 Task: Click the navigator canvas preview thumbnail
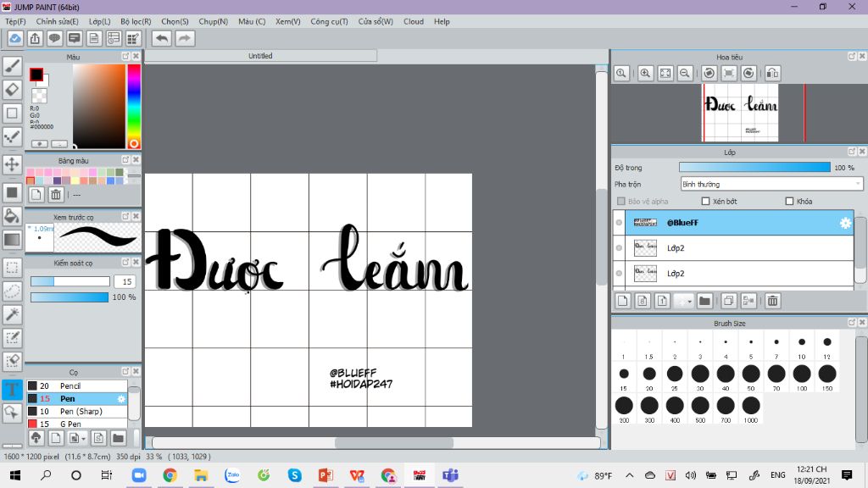pyautogui.click(x=741, y=113)
